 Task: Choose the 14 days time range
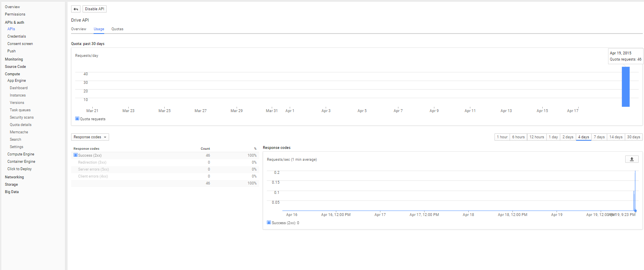(616, 137)
